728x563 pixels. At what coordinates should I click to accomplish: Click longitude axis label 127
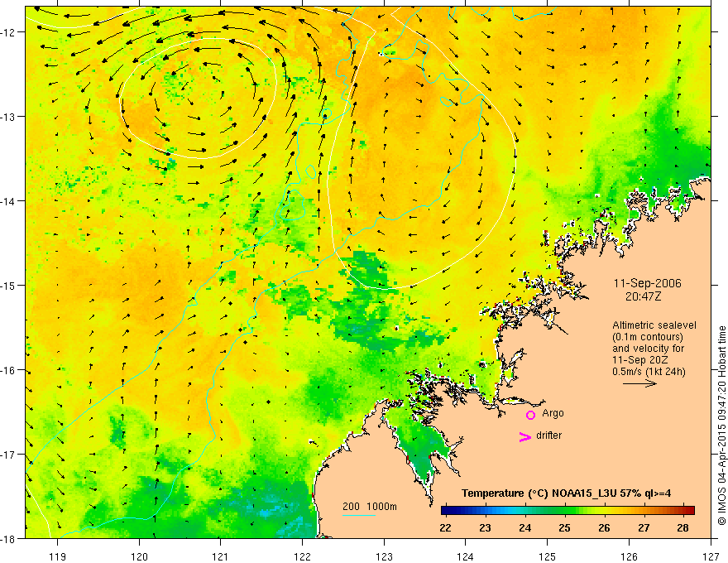coord(711,556)
